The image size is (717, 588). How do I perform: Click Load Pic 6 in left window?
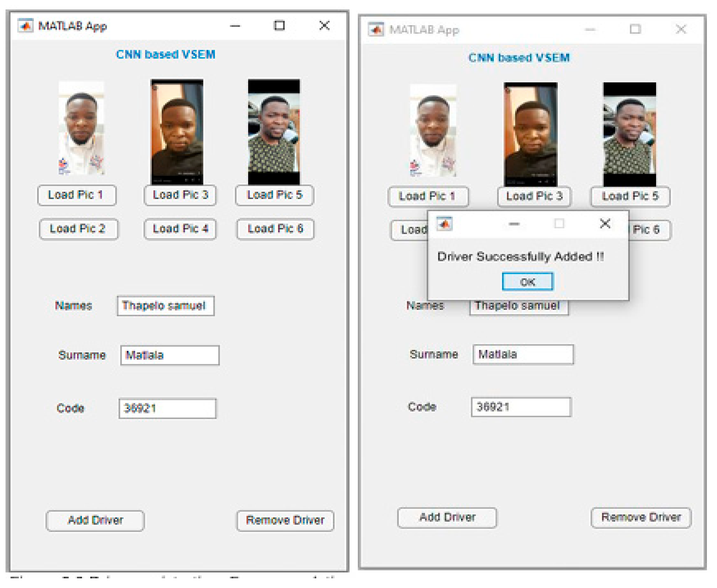tap(275, 229)
